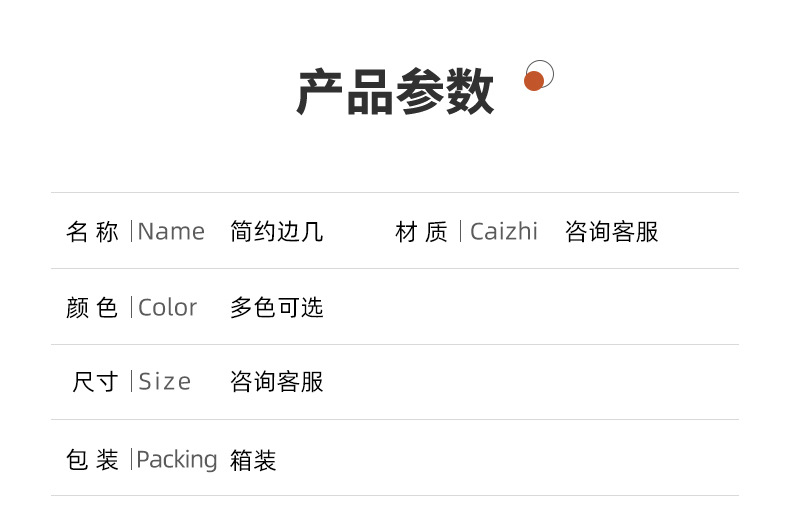Click the divider bar before Caizhi
The width and height of the screenshot is (790, 510).
(461, 232)
